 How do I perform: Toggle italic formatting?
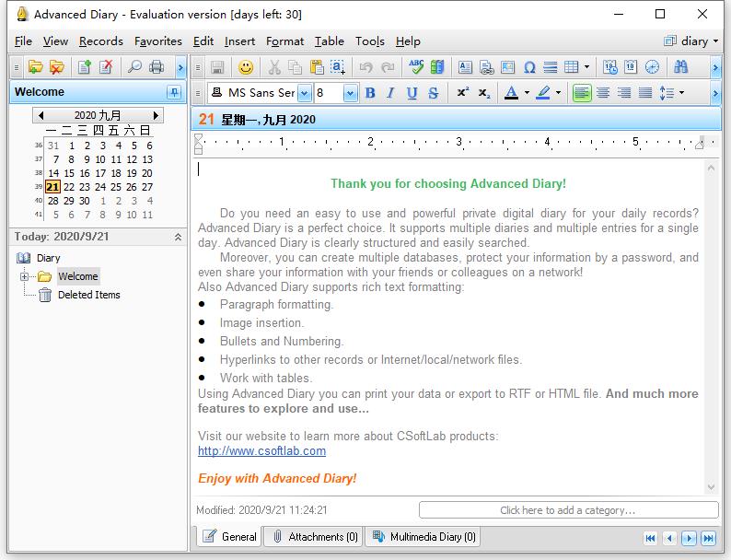click(x=390, y=93)
